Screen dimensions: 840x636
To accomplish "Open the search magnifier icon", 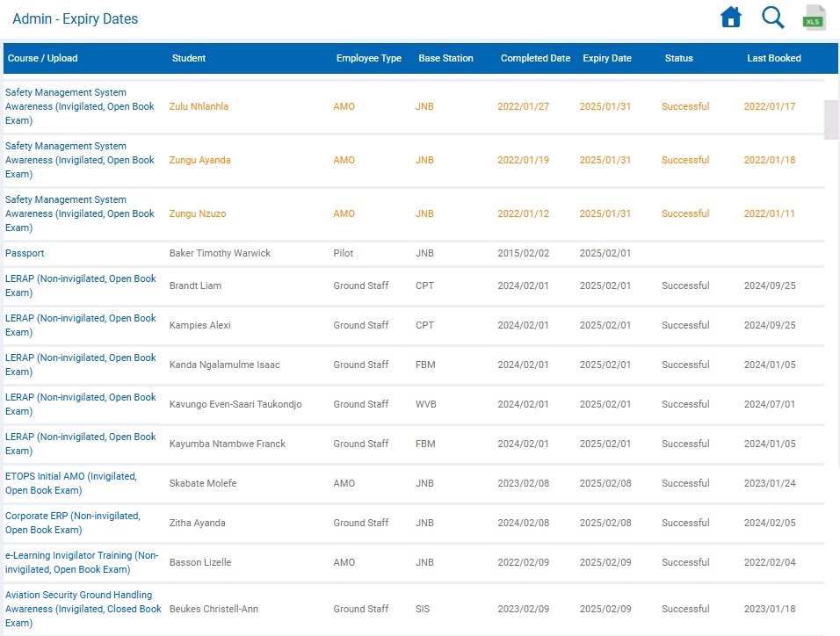I will coord(772,18).
